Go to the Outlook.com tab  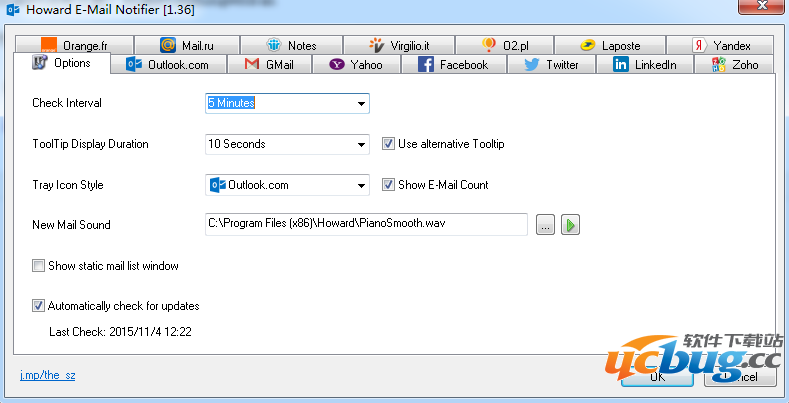[169, 64]
